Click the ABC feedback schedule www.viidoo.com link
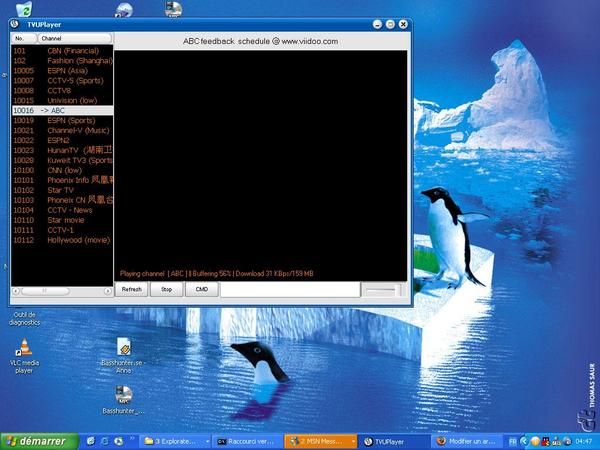Image resolution: width=600 pixels, height=450 pixels. [261, 41]
